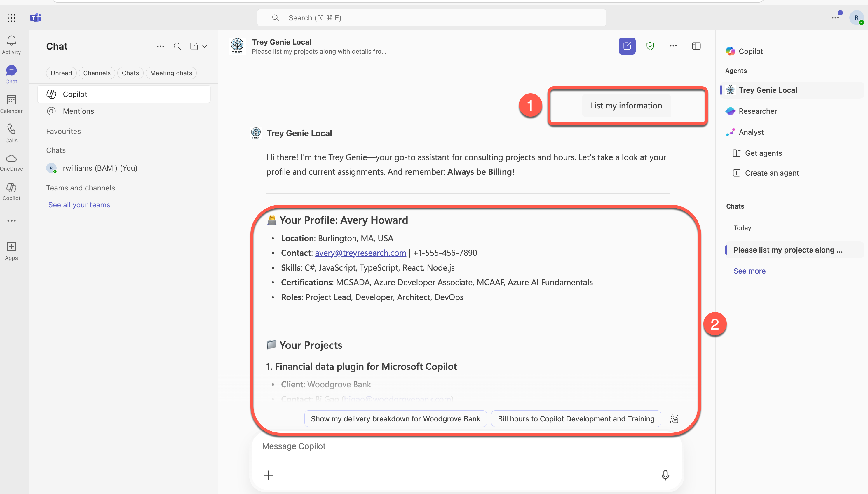Open Chat pane more options ellipsis

160,46
